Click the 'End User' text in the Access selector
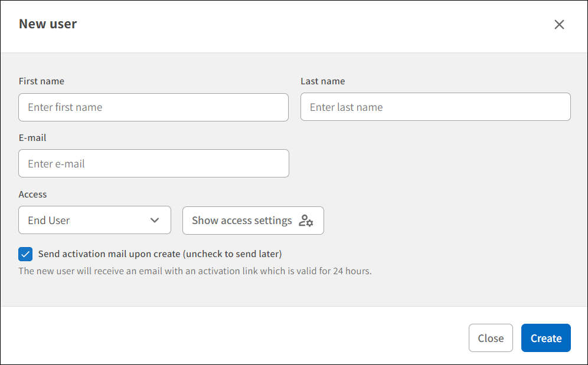 click(49, 221)
